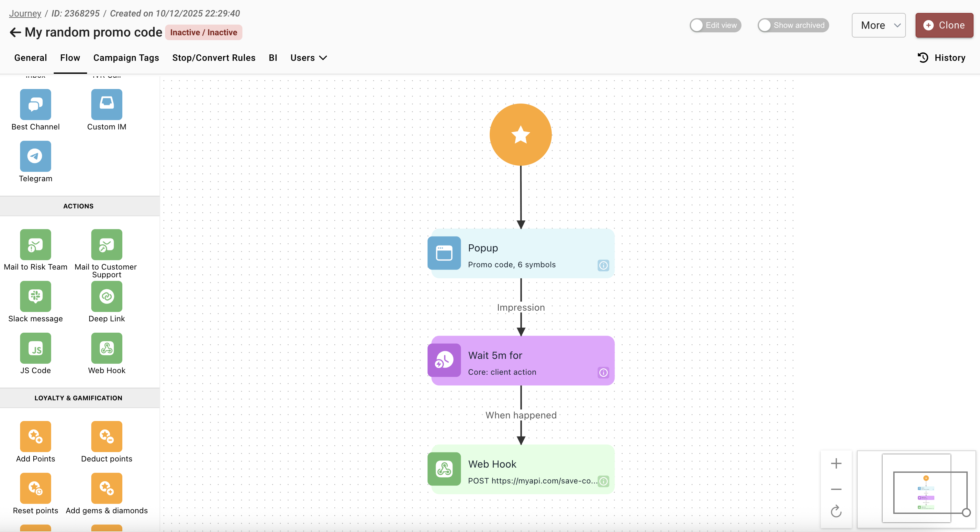This screenshot has height=532, width=980.
Task: Open the More dropdown menu
Action: click(x=878, y=26)
